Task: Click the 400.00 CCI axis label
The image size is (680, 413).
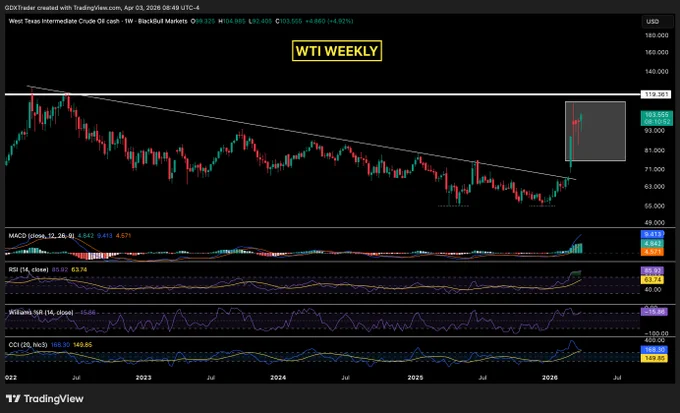Action: tap(654, 341)
